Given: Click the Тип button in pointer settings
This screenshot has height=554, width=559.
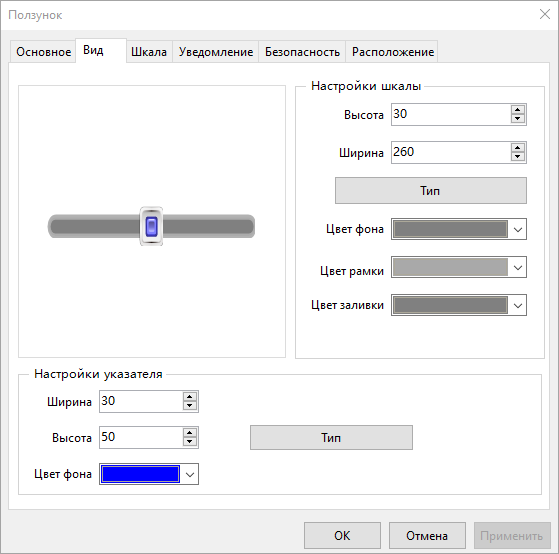Looking at the screenshot, I should 331,437.
